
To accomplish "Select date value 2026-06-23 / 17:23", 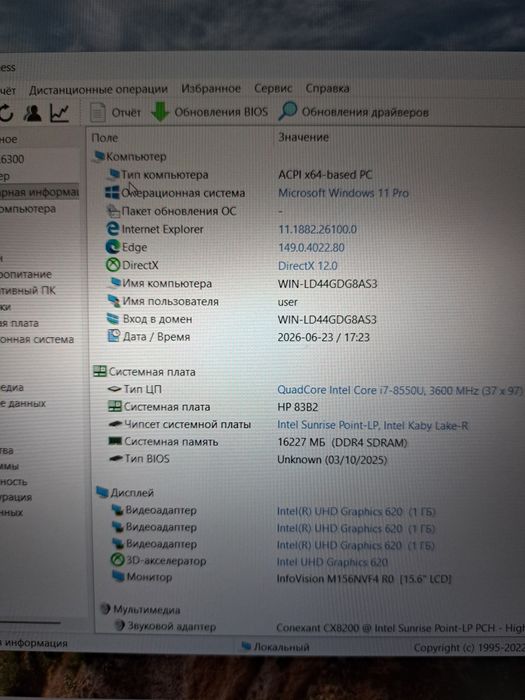I will pos(324,337).
